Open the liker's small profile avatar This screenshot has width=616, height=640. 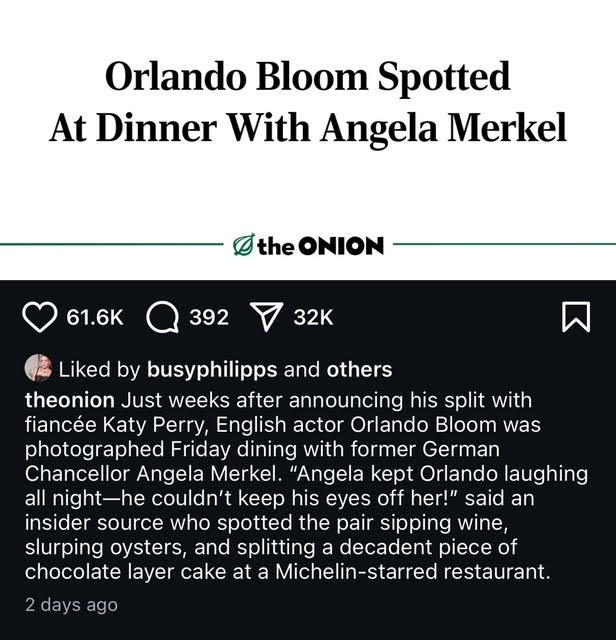click(38, 368)
